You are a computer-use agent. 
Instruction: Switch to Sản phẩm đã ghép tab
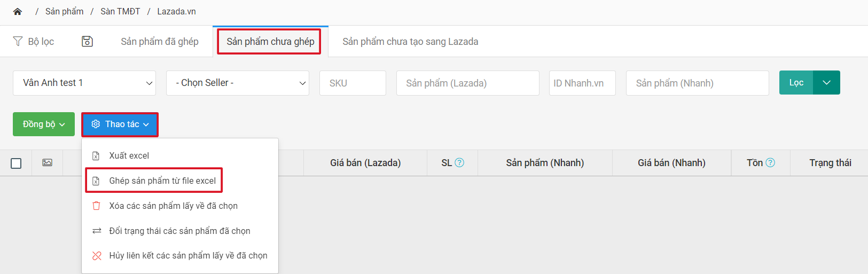[x=159, y=42]
